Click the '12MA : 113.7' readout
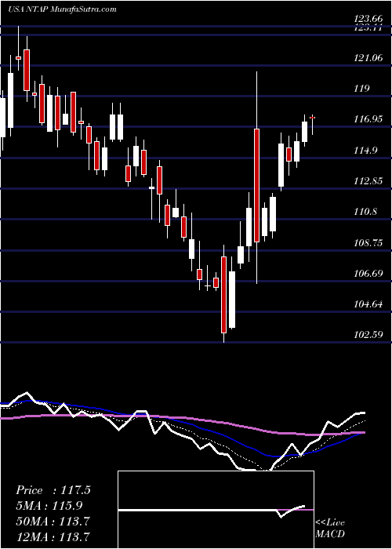 pyautogui.click(x=53, y=536)
